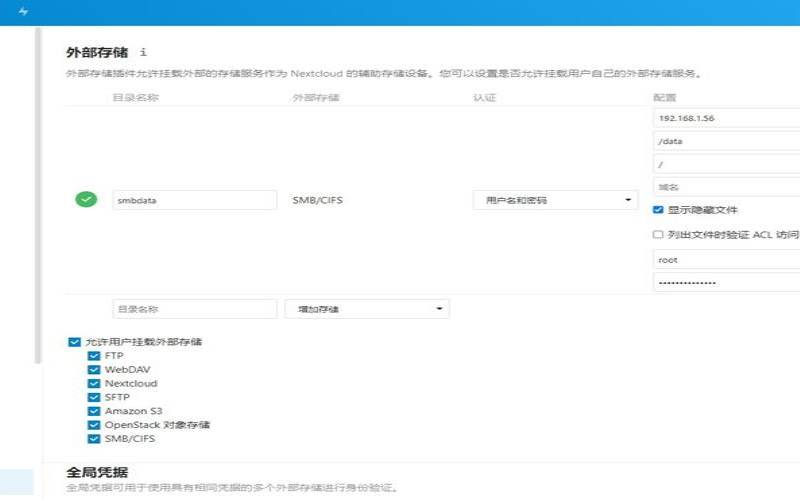Click the 外部存储 column header
This screenshot has height=500, width=800.
click(x=316, y=97)
